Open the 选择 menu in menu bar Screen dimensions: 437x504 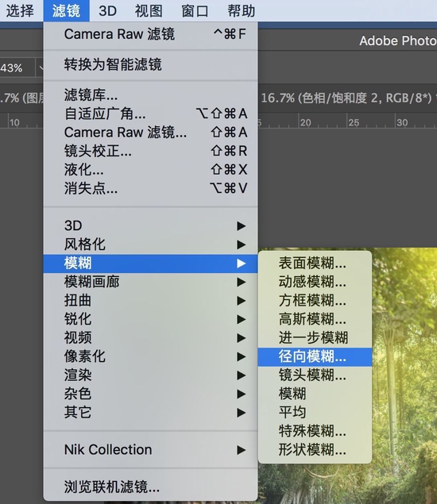pyautogui.click(x=20, y=10)
